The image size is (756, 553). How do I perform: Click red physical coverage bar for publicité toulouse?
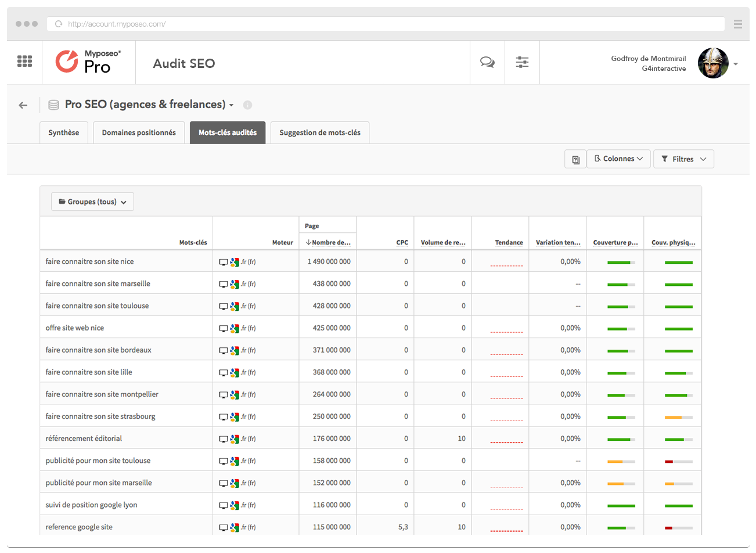[x=678, y=461]
